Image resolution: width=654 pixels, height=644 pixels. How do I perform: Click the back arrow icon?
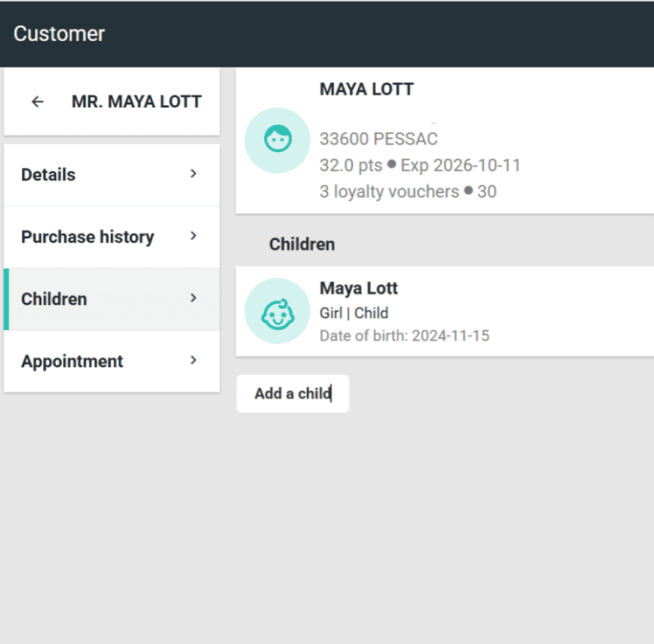point(38,102)
